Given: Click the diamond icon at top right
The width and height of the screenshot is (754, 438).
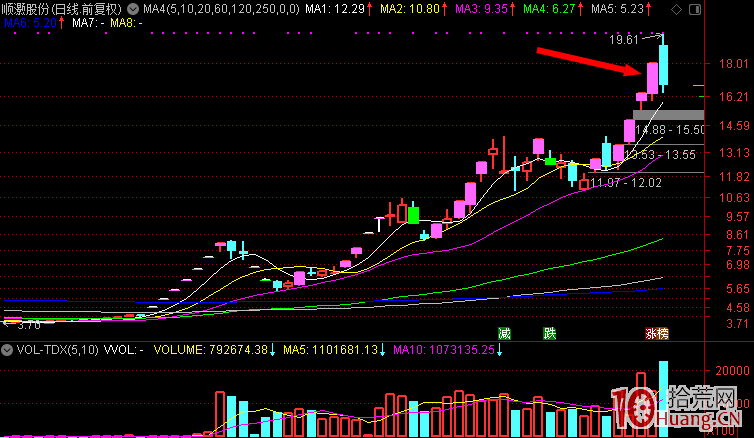Looking at the screenshot, I should click(x=677, y=9).
